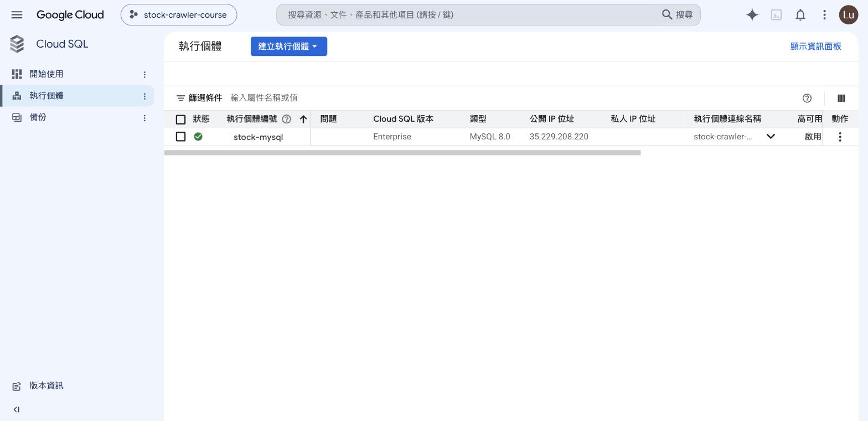Expand the connection name chevron for stock-mysql

click(x=771, y=137)
